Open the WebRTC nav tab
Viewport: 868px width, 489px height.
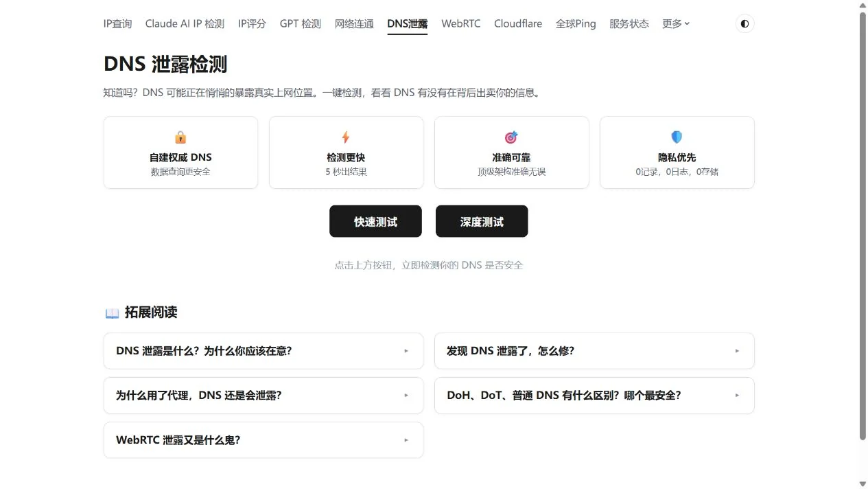pyautogui.click(x=461, y=23)
